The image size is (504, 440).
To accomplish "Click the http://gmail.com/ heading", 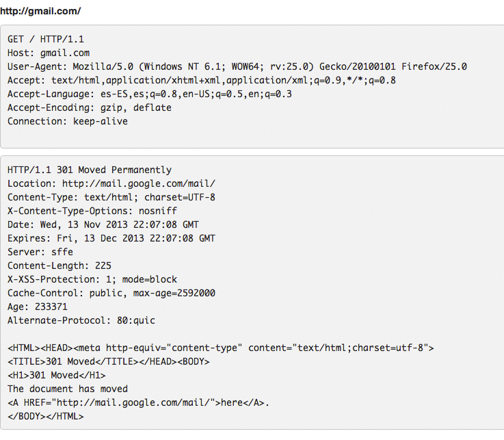I will (40, 12).
